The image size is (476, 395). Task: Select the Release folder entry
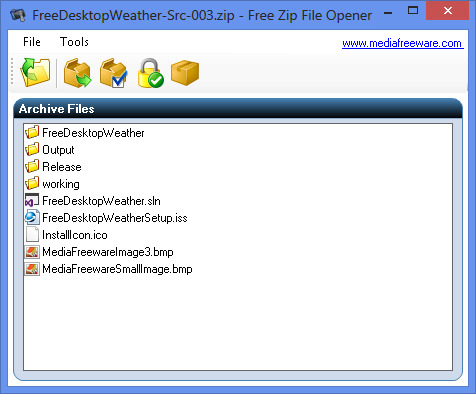(62, 167)
